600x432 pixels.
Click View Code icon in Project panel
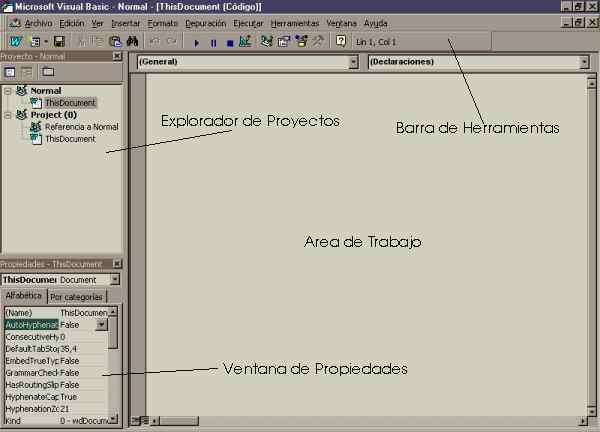[x=10, y=73]
